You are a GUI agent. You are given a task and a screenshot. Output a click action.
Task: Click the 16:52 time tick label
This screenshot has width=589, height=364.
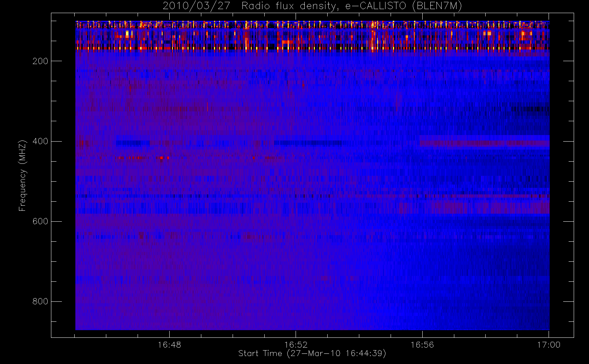point(296,345)
